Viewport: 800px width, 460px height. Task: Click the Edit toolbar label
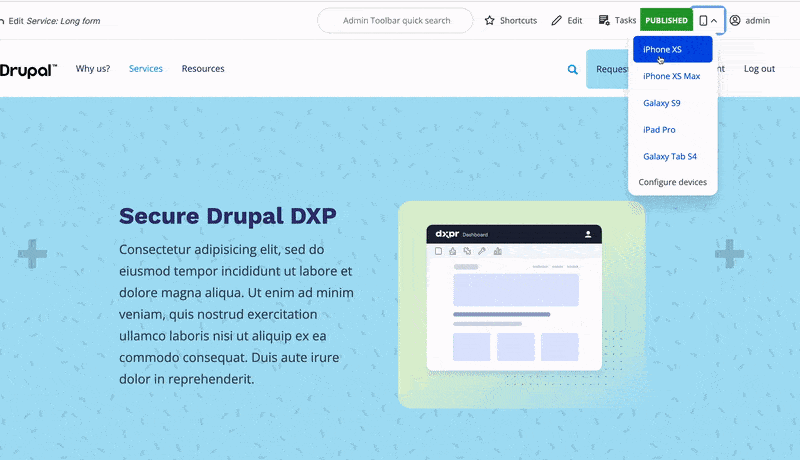point(574,20)
